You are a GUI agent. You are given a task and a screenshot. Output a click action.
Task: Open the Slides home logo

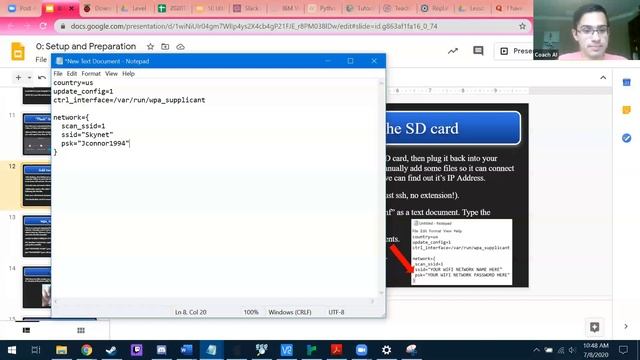(18, 51)
